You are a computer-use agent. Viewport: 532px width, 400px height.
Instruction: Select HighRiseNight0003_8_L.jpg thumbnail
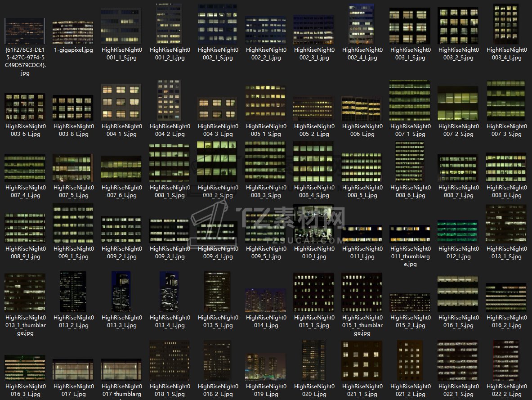(73, 108)
